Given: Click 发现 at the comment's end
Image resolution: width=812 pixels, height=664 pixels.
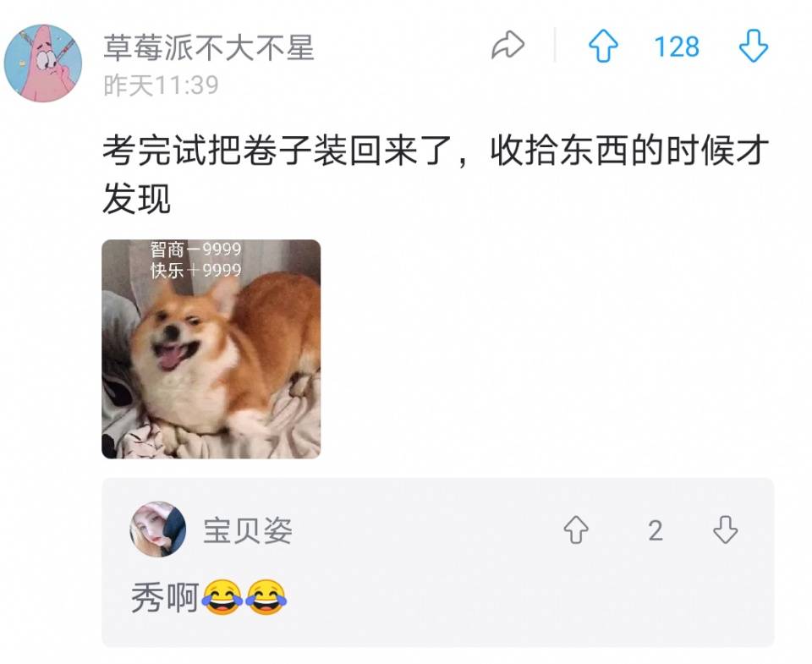Looking at the screenshot, I should coord(137,199).
